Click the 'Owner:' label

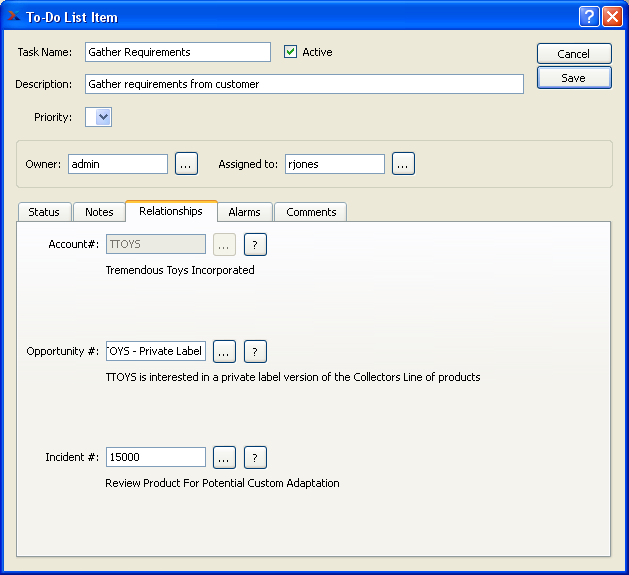pyautogui.click(x=43, y=164)
